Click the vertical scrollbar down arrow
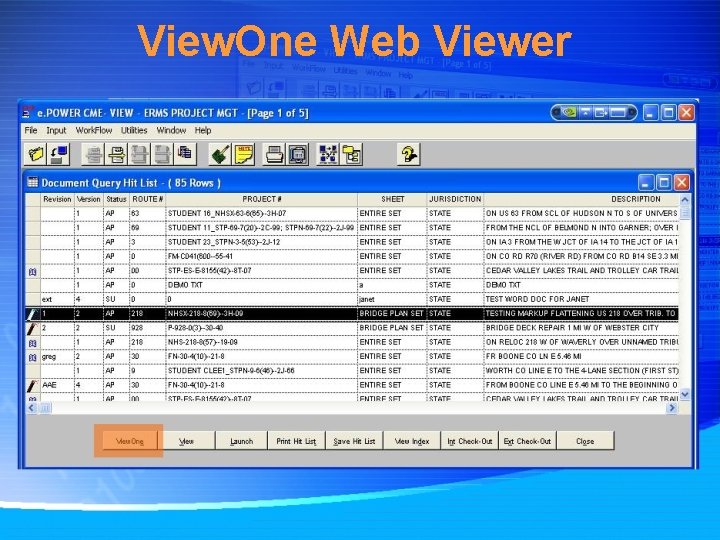The height and width of the screenshot is (540, 720). 685,394
